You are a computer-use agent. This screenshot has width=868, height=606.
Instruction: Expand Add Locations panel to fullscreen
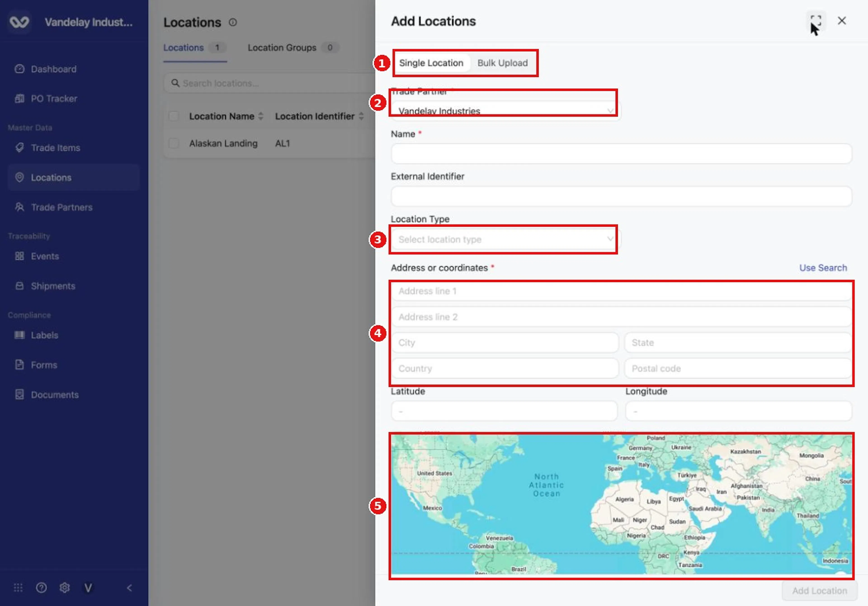coord(816,21)
